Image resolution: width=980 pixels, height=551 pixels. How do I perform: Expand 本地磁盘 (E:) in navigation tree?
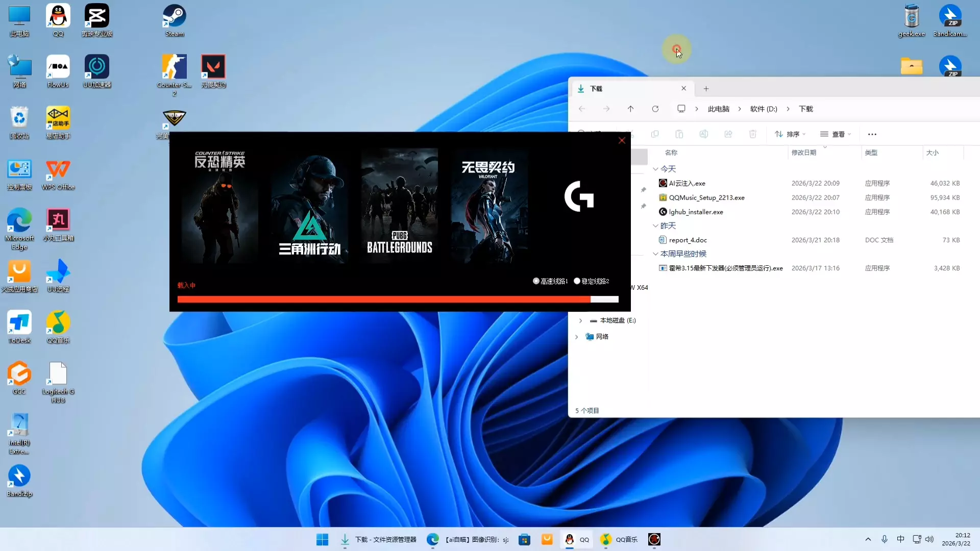(580, 320)
